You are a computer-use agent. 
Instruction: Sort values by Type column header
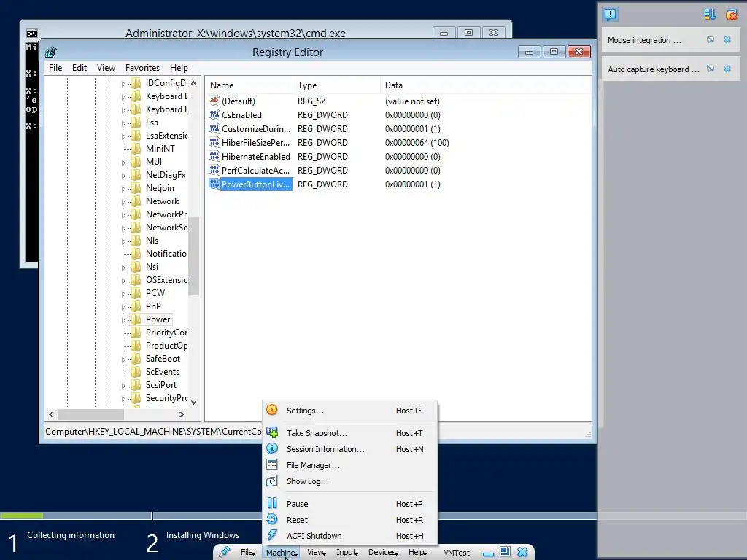[x=337, y=85]
